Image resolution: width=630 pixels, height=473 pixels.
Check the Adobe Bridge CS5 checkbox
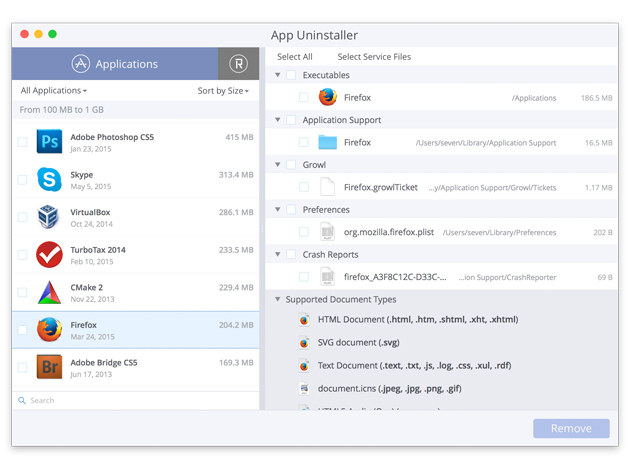(x=22, y=367)
